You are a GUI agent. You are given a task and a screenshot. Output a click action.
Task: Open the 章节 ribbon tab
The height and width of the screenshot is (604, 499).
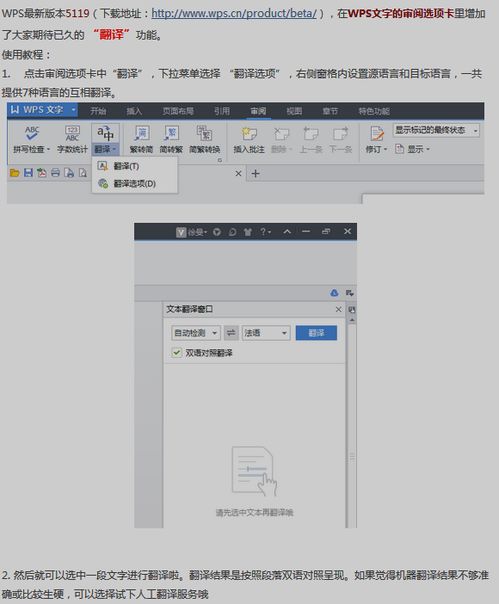pos(330,111)
